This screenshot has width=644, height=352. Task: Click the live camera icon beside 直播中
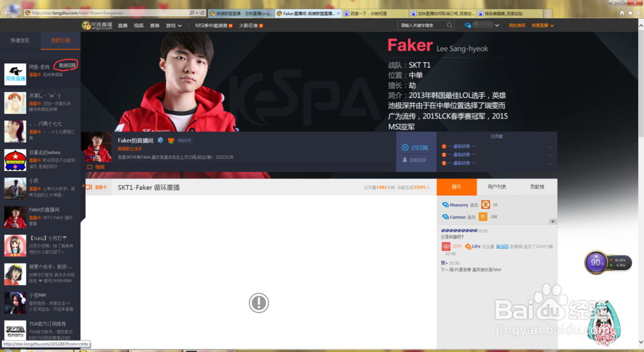pos(89,187)
